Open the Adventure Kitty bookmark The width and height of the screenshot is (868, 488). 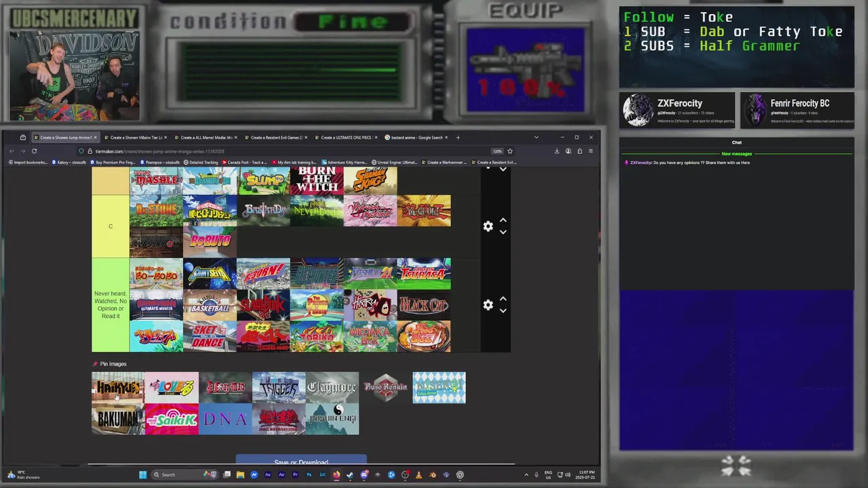[344, 163]
